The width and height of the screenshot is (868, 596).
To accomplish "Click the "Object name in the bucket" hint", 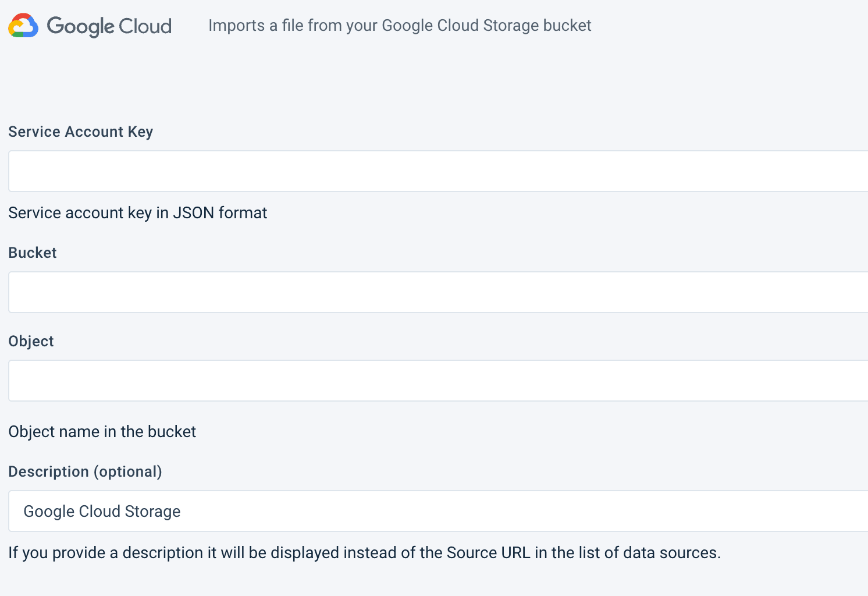I will coord(102,432).
